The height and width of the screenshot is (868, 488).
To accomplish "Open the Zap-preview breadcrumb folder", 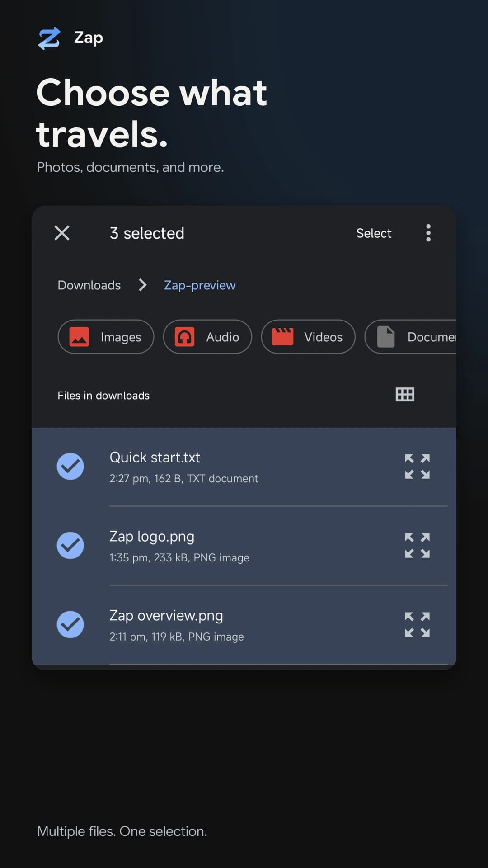I will 200,285.
